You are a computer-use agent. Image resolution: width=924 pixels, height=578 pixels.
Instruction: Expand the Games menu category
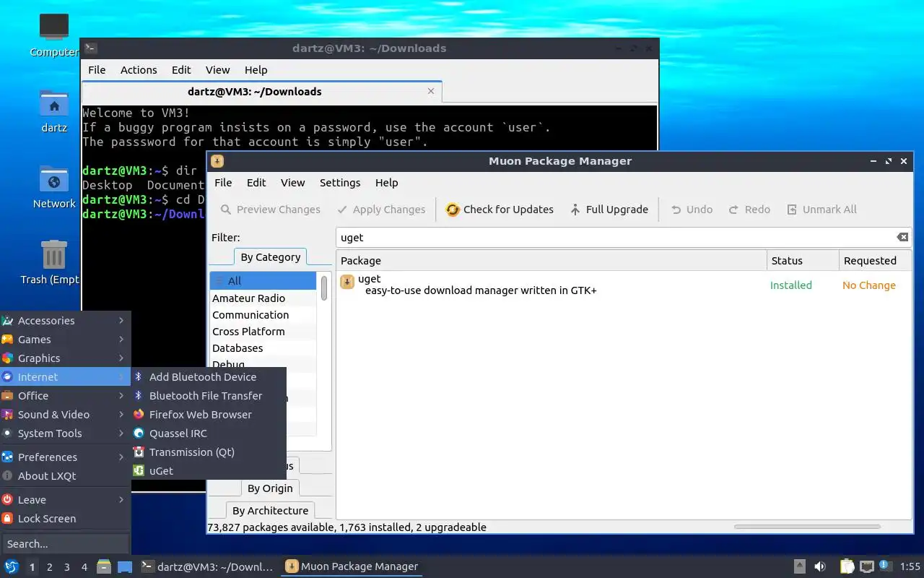[65, 340]
